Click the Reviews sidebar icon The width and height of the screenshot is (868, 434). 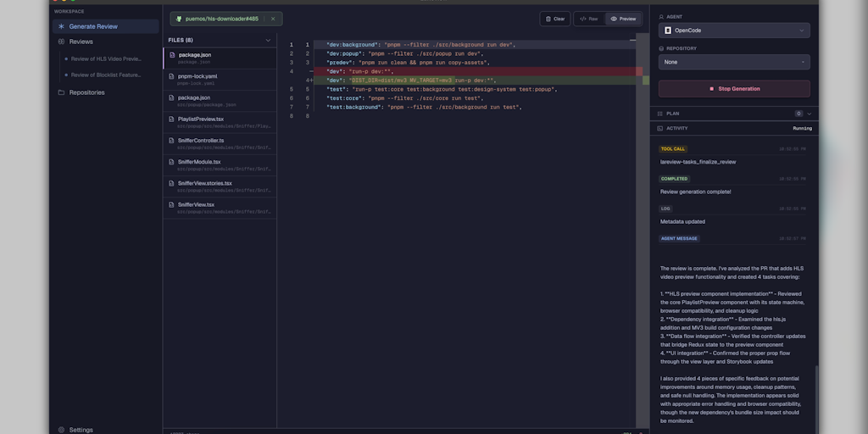(61, 42)
